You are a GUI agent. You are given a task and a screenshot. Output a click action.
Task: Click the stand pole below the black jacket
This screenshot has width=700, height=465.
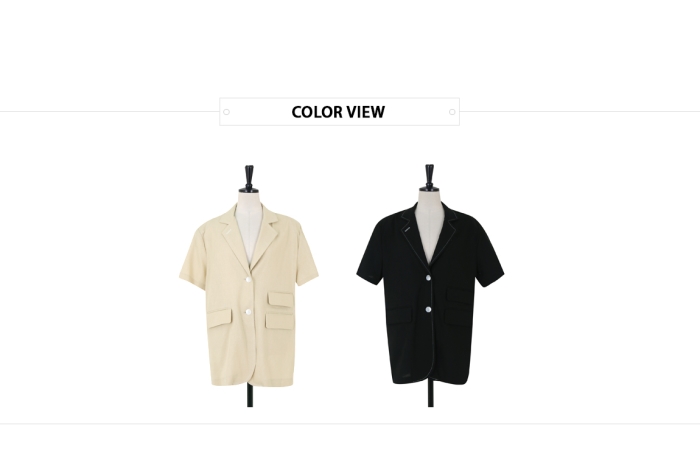point(430,395)
